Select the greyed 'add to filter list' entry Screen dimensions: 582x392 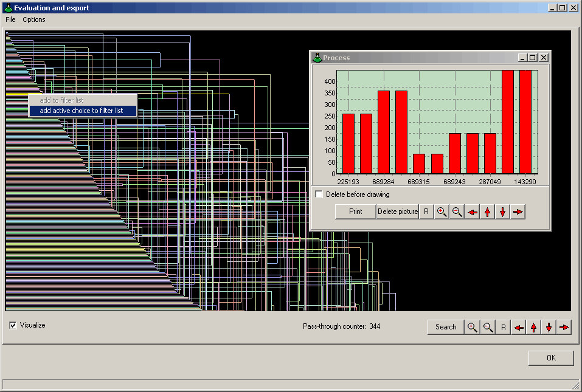point(83,100)
